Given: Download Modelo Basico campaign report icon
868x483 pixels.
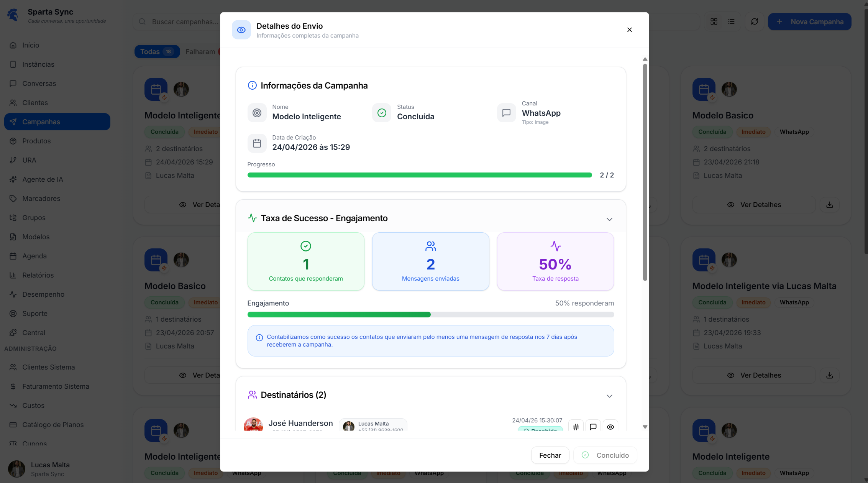Looking at the screenshot, I should (x=829, y=205).
